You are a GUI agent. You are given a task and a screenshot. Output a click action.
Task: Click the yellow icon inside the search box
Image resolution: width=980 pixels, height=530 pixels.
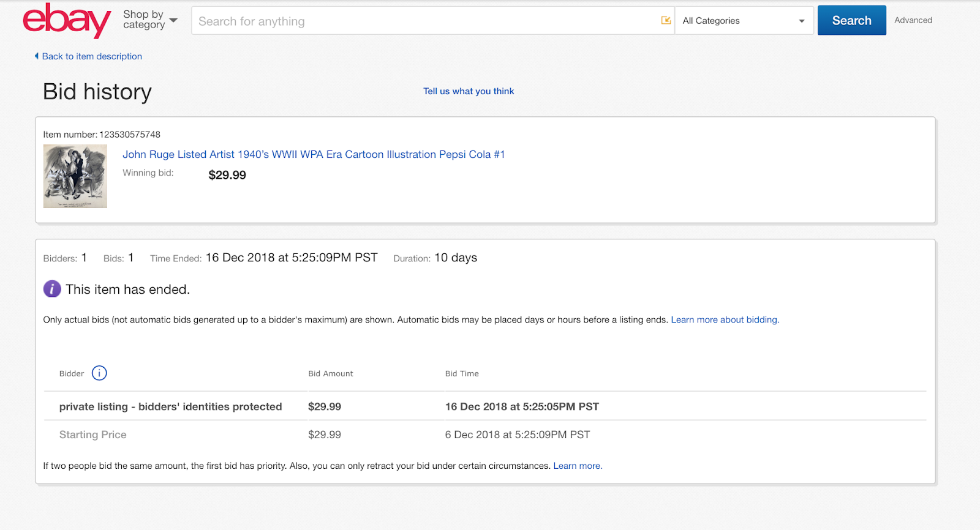[x=666, y=20]
